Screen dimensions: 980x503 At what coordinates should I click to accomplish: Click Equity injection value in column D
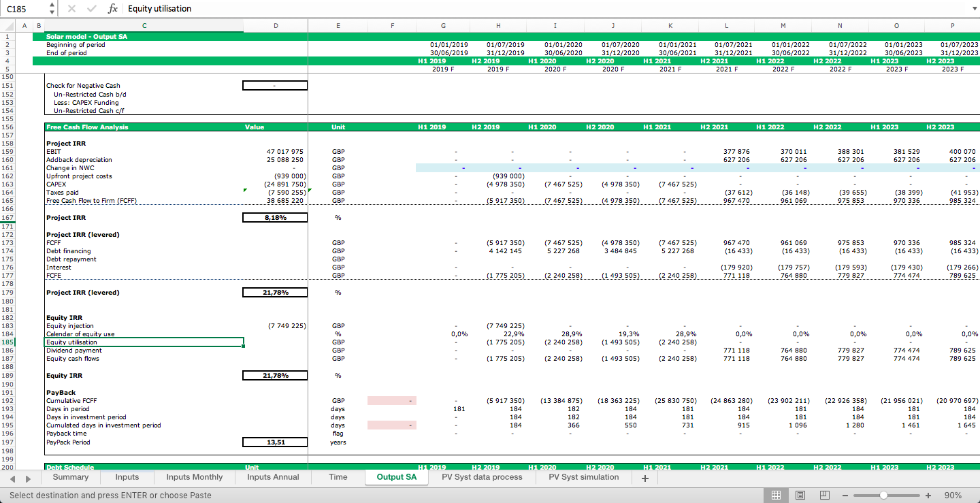pyautogui.click(x=287, y=326)
